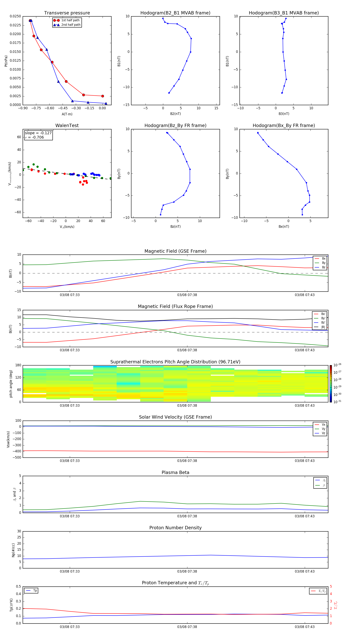This screenshot has height=644, width=351.
Task: Click the 'A(T·m)' axis label
Action: pos(67,114)
